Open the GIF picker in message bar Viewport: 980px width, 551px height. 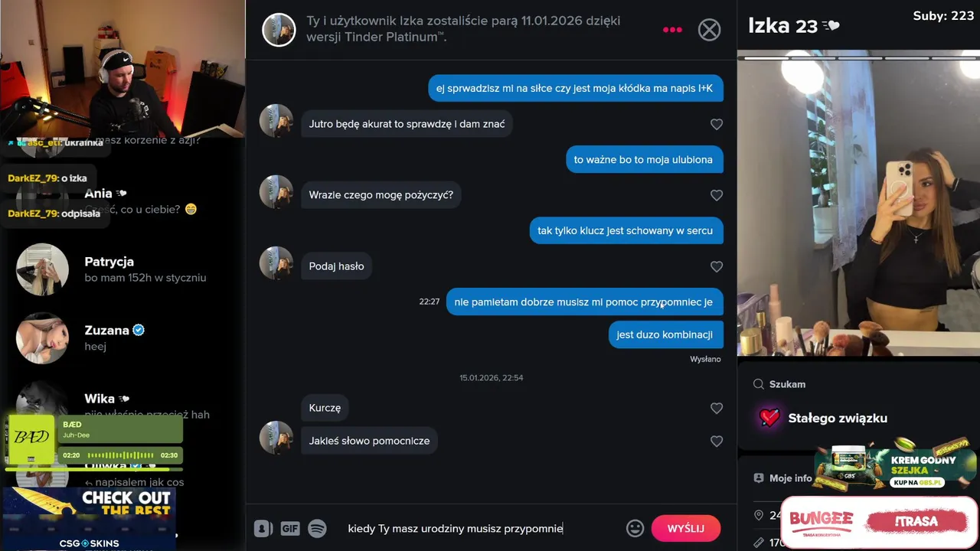[x=289, y=528]
